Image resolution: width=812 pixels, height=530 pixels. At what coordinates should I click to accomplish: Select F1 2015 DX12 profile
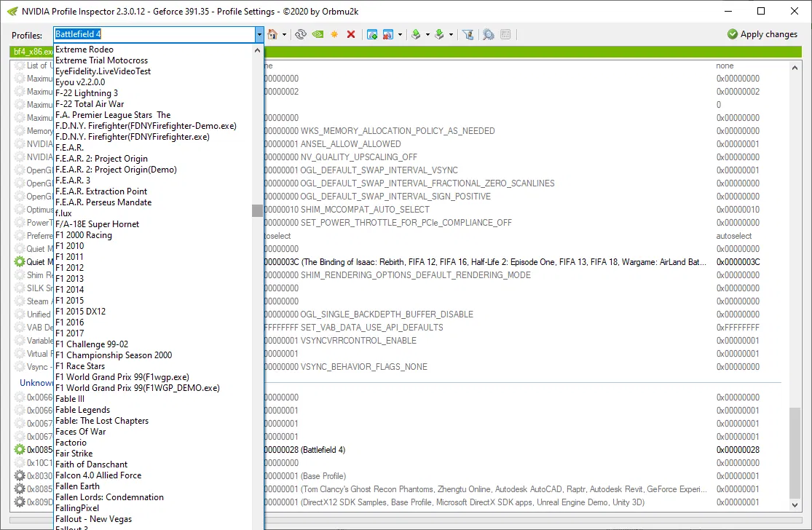coord(80,311)
